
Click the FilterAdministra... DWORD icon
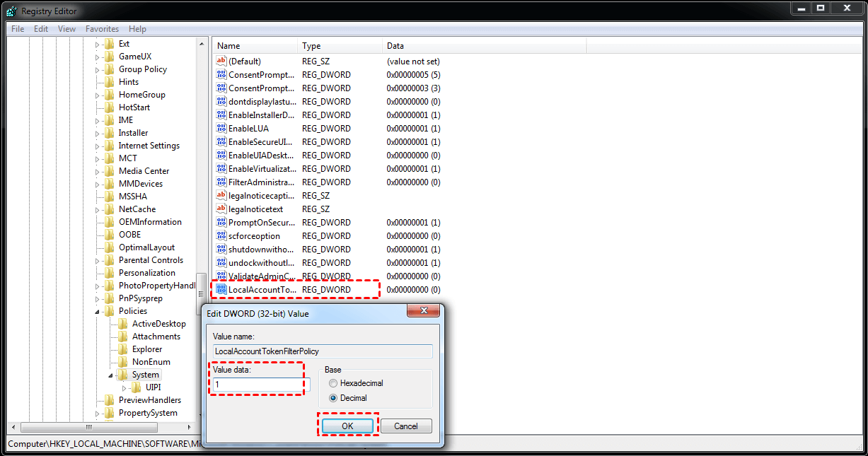click(x=221, y=182)
